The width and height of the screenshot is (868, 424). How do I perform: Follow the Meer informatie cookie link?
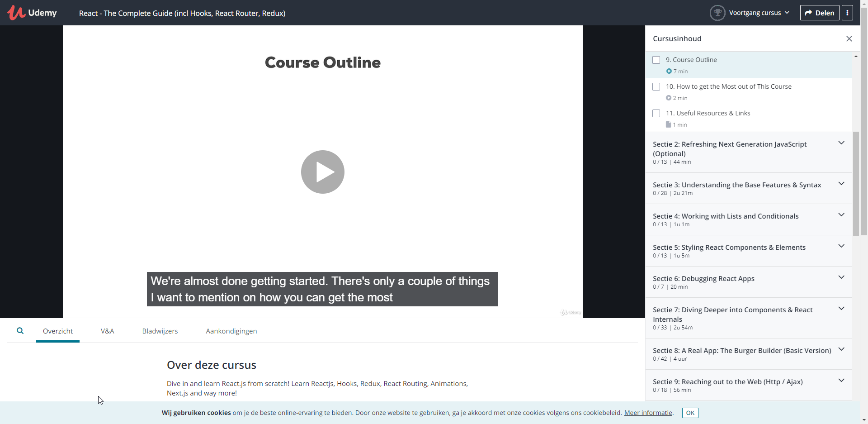click(x=648, y=413)
